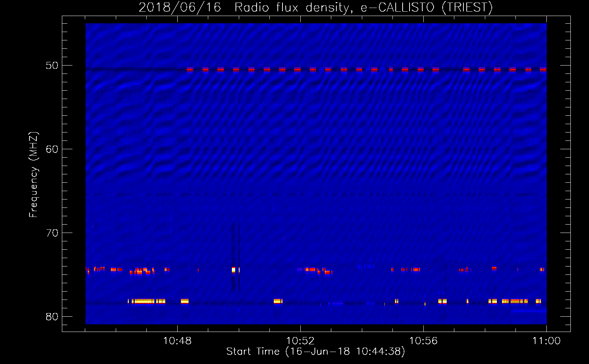This screenshot has width=589, height=364.
Task: Click the plot title '2018/06/16 Radio flux density, e-CALLISTO (TRIEST)'
Action: (316, 7)
